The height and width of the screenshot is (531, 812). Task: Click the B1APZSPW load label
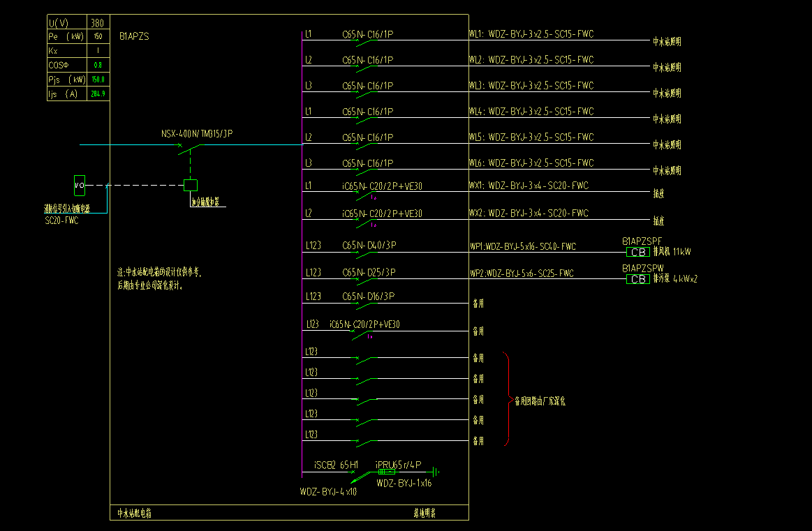point(642,268)
